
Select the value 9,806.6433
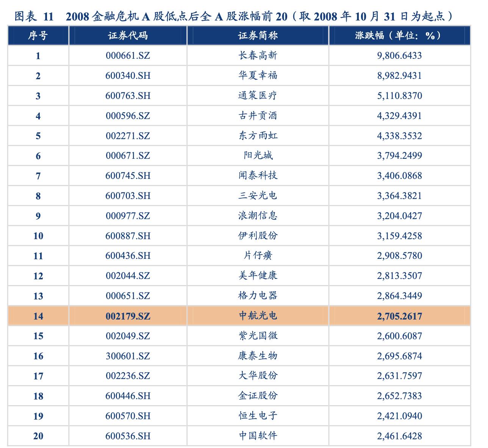click(x=399, y=56)
